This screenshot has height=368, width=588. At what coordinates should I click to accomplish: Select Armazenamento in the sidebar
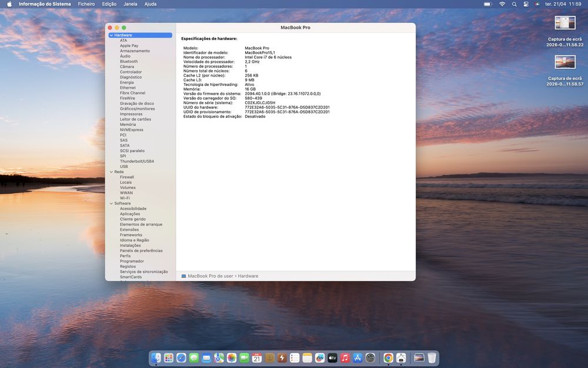(x=135, y=51)
